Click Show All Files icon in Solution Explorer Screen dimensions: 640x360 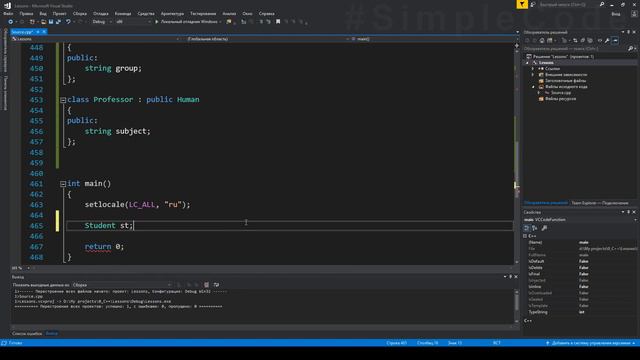[x=590, y=40]
